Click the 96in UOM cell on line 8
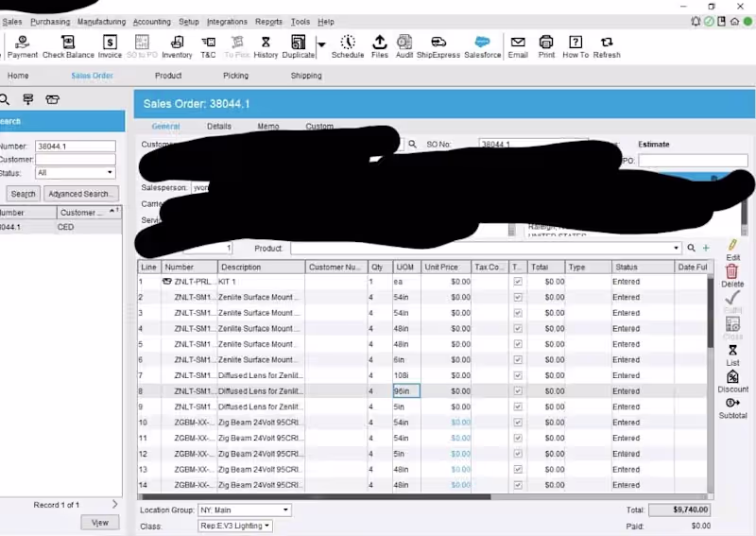Screen dimensions: 756x536 [406, 391]
